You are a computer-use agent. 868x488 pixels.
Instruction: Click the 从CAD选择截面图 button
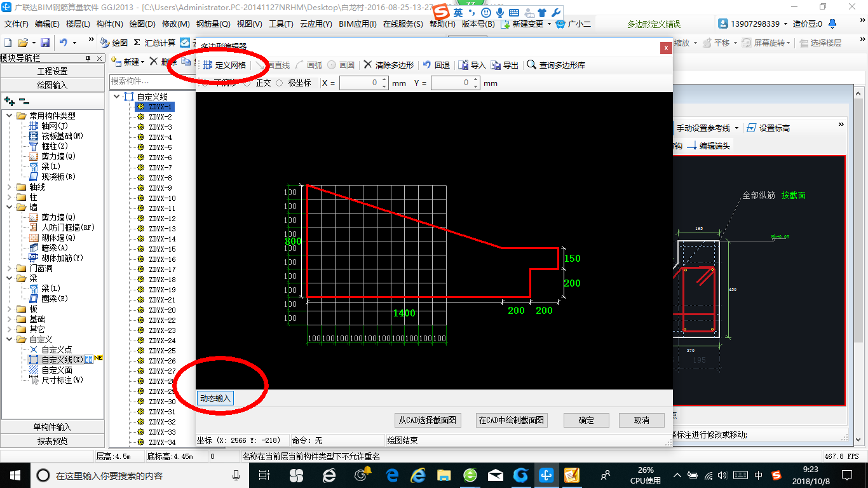pyautogui.click(x=427, y=420)
